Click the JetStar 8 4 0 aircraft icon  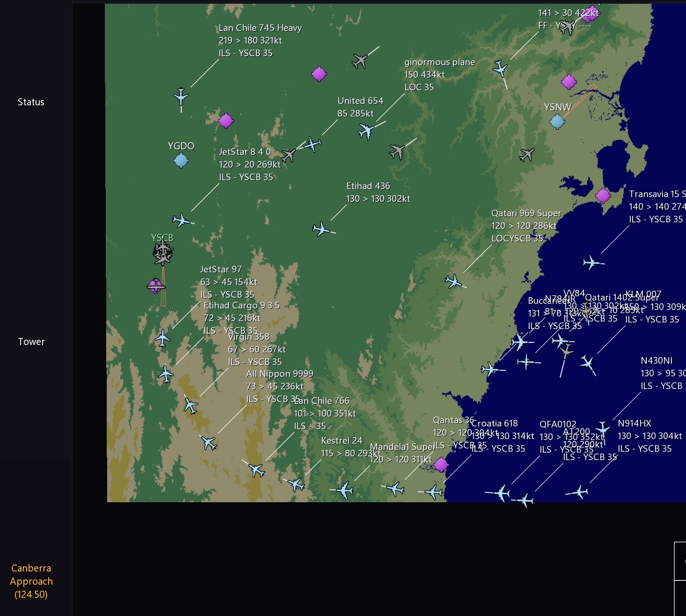point(181,220)
